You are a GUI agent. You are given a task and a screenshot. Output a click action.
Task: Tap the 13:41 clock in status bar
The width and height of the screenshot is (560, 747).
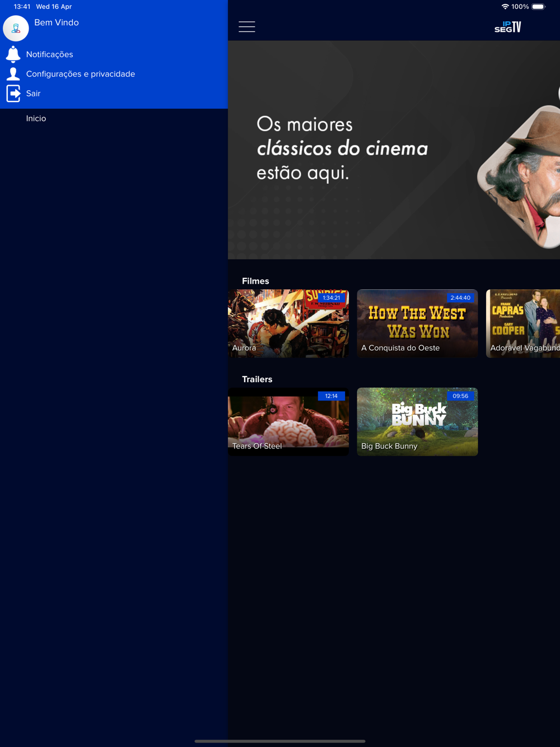pos(22,7)
